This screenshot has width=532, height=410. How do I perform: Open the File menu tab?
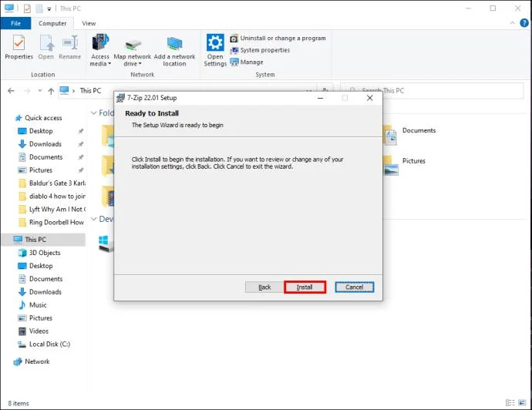(x=15, y=23)
